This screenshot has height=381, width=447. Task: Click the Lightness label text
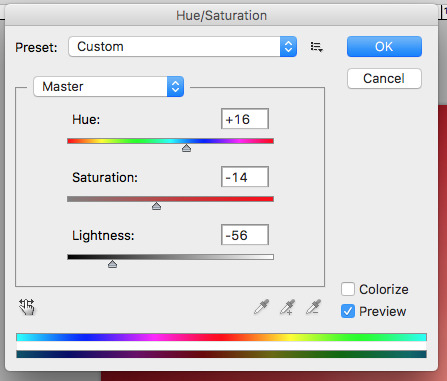[103, 236]
